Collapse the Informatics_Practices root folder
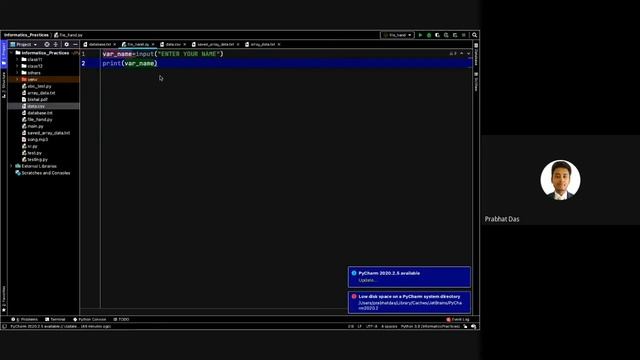This screenshot has height=360, width=640. point(11,53)
